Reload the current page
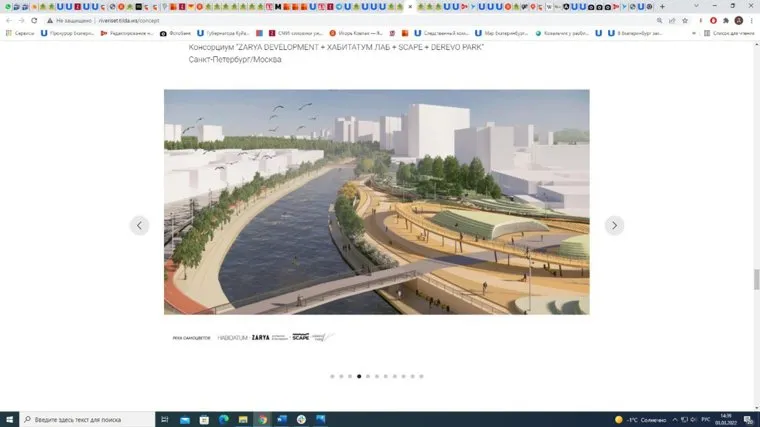Screen dimensions: 760x427 [x=35, y=20]
